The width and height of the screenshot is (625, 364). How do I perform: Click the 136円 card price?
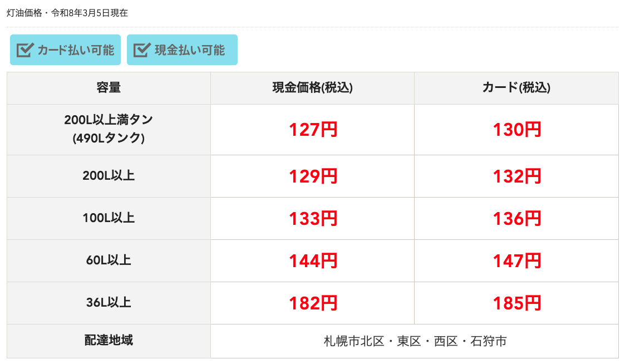tap(516, 219)
